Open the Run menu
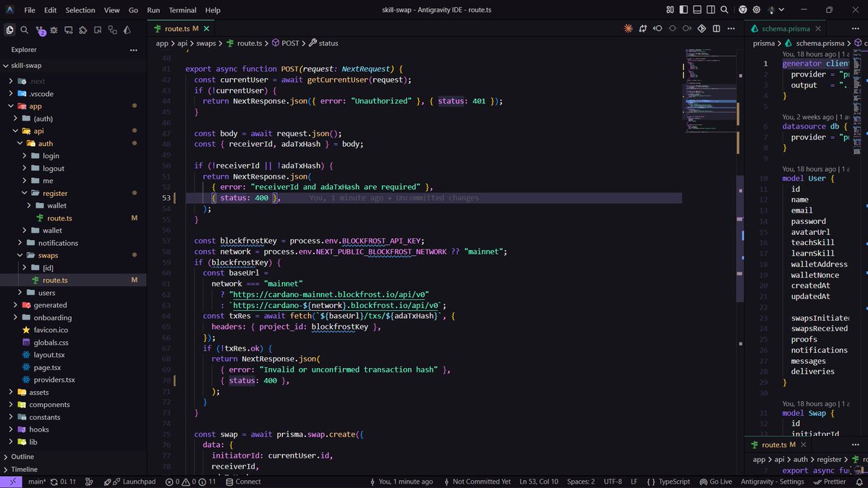 (153, 10)
